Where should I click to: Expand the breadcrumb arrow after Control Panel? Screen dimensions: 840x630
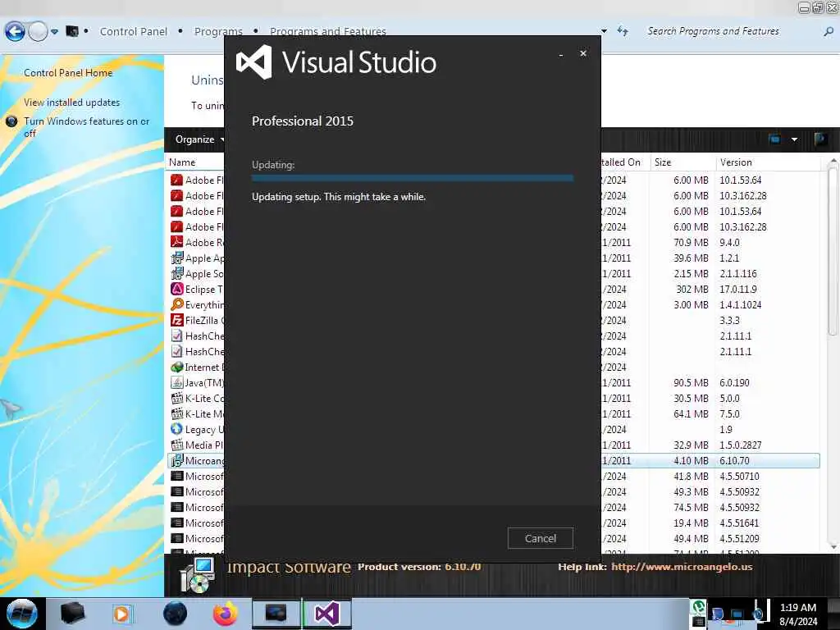[180, 31]
